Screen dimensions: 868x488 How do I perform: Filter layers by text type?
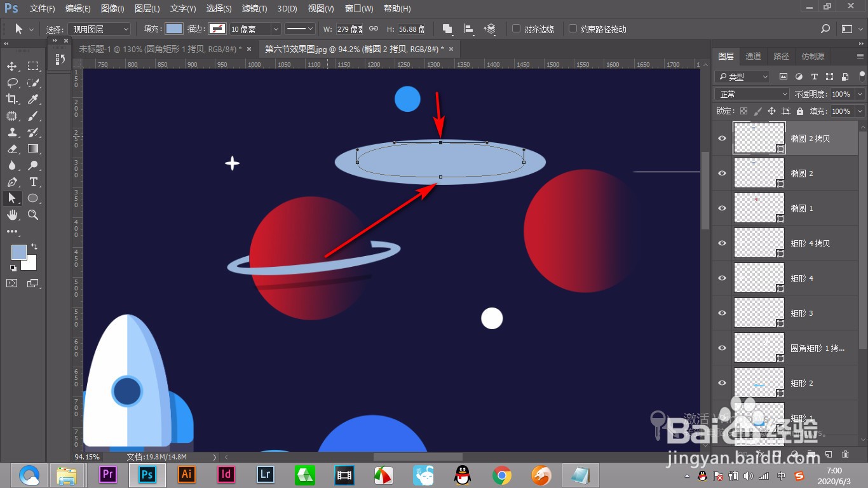tap(814, 76)
